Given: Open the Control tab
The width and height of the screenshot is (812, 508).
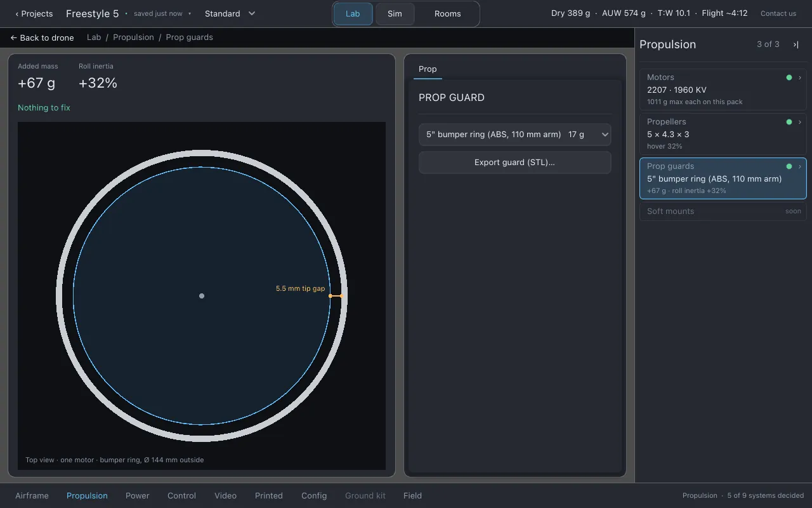Looking at the screenshot, I should coord(181,496).
